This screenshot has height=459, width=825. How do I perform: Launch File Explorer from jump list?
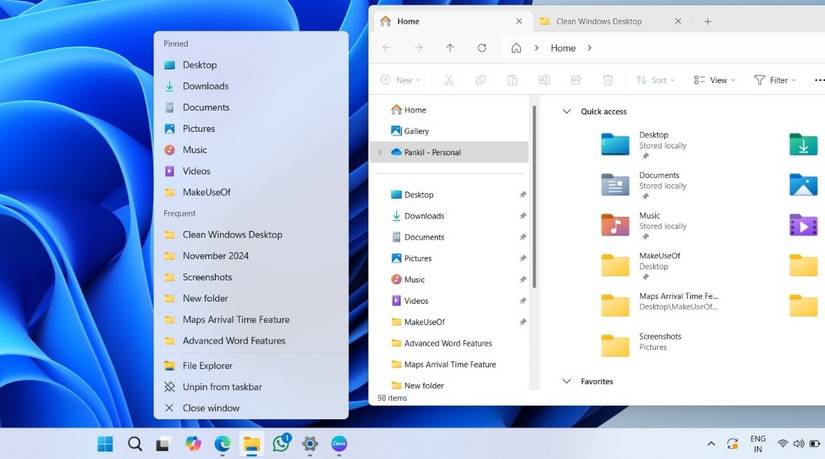pyautogui.click(x=251, y=365)
